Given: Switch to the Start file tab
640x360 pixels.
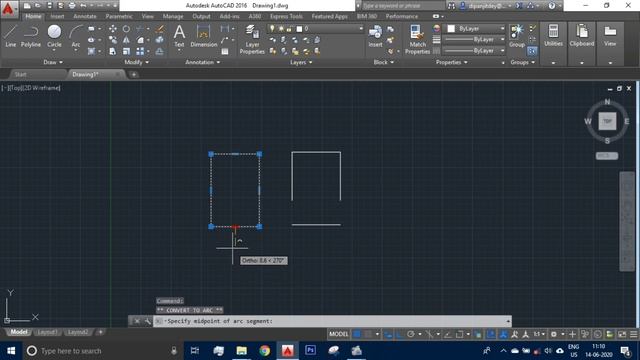Looking at the screenshot, I should pos(20,74).
